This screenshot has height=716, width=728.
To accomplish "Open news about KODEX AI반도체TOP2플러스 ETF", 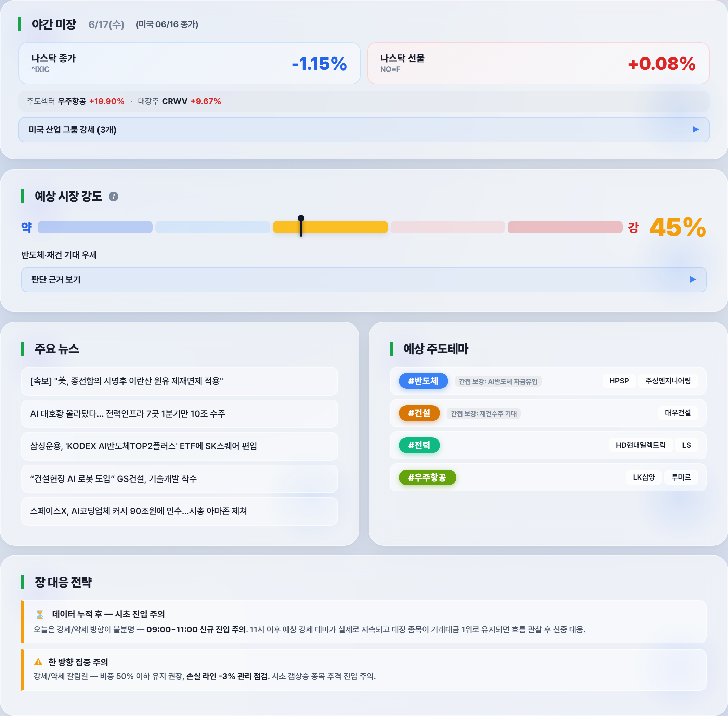I will (x=180, y=446).
